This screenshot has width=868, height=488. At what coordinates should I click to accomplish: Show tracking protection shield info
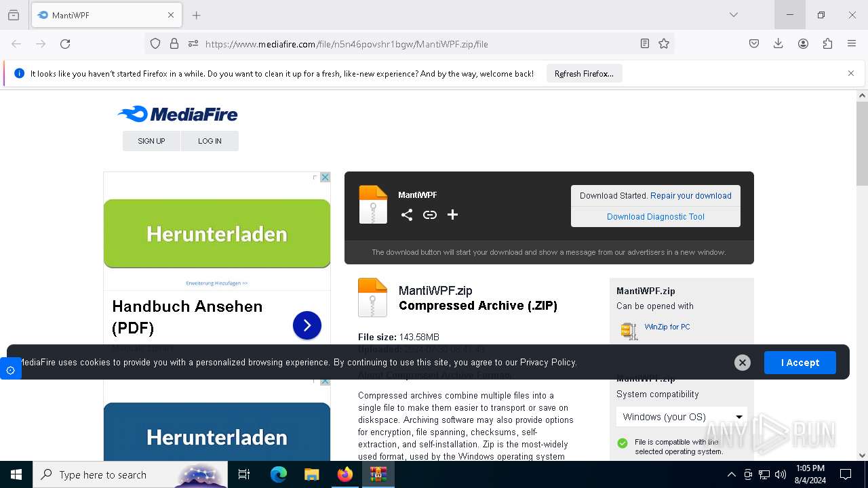155,43
